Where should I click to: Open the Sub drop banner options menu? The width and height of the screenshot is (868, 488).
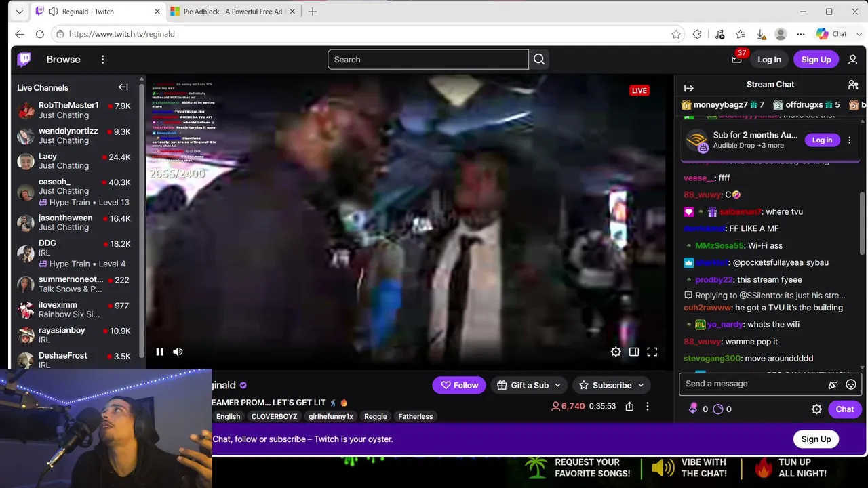849,140
